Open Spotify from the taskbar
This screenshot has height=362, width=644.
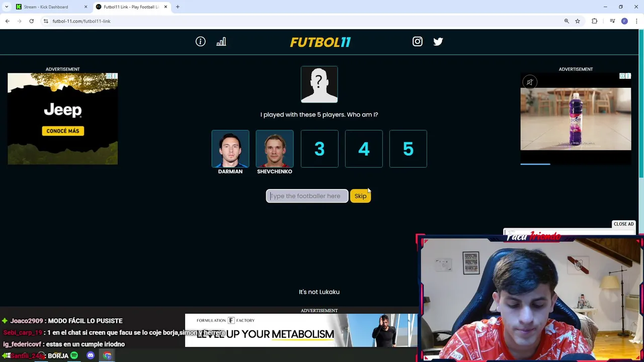pos(74,355)
